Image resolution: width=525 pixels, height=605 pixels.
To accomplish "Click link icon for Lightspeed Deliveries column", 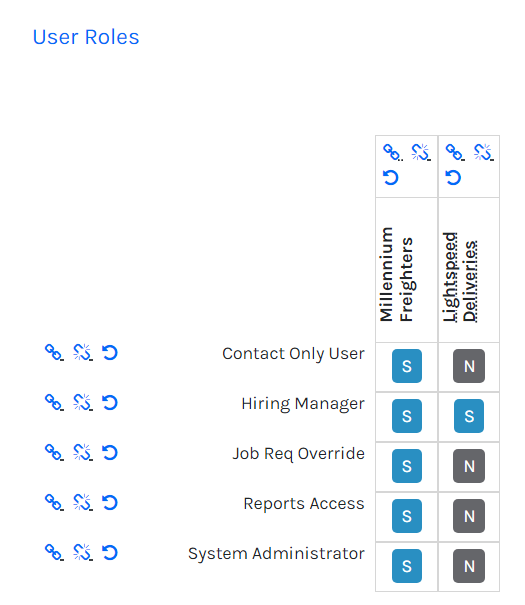I will (454, 152).
